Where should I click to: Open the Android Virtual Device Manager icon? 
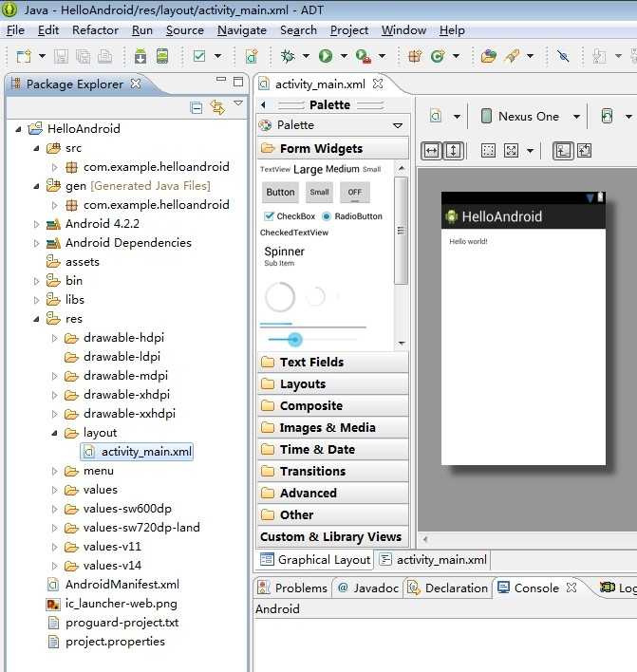coord(162,56)
